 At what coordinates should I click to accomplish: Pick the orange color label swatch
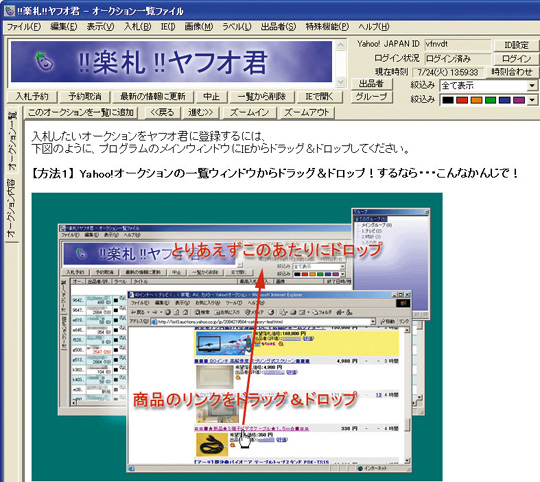pos(476,100)
